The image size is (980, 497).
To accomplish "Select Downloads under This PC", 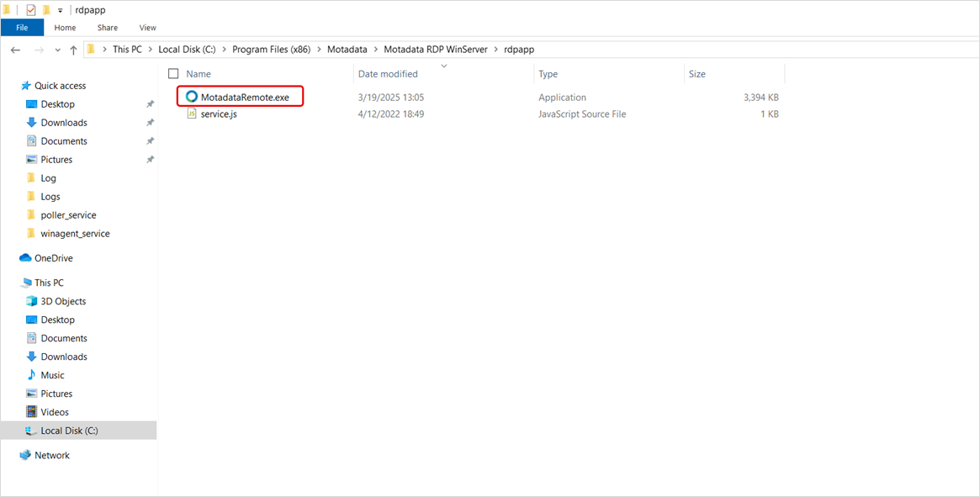I will tap(64, 357).
